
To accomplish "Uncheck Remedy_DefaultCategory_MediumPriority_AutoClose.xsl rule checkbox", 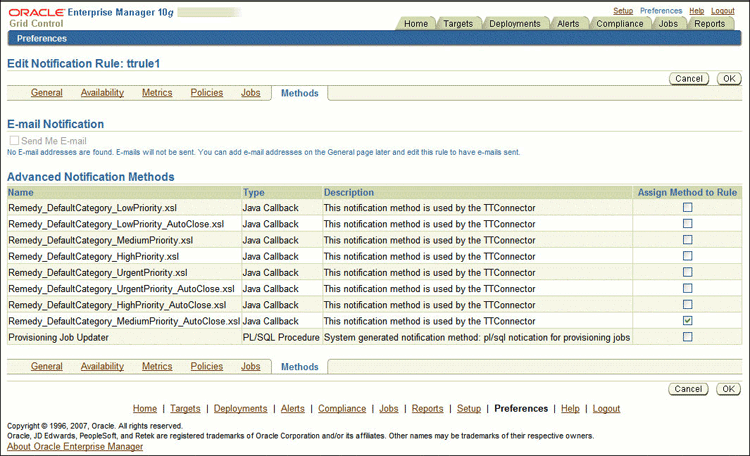I will [x=687, y=321].
